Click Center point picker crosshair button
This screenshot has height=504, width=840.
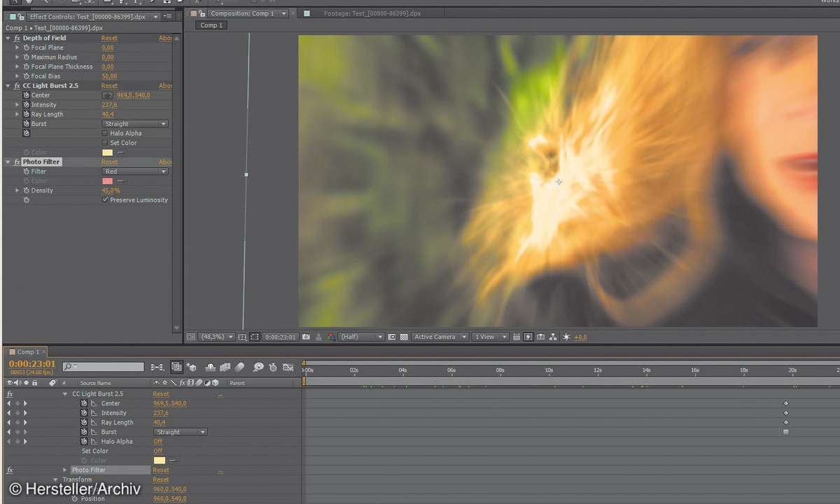[107, 95]
